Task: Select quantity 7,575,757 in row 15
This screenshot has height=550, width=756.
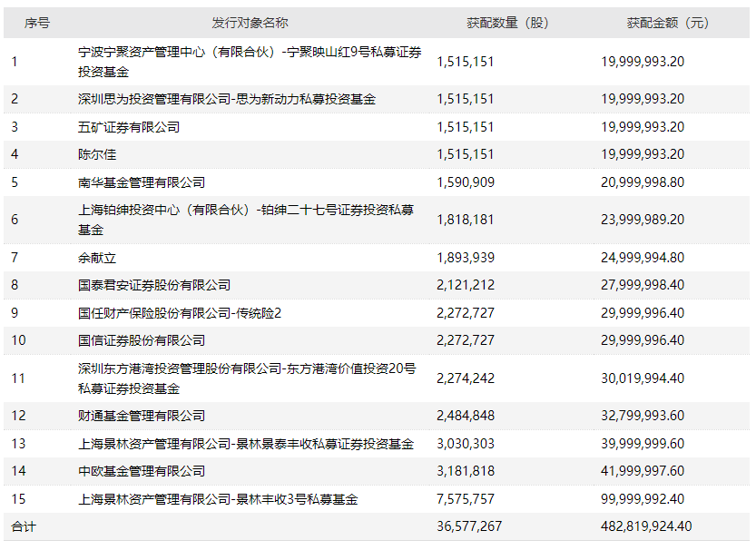Action: [x=466, y=499]
